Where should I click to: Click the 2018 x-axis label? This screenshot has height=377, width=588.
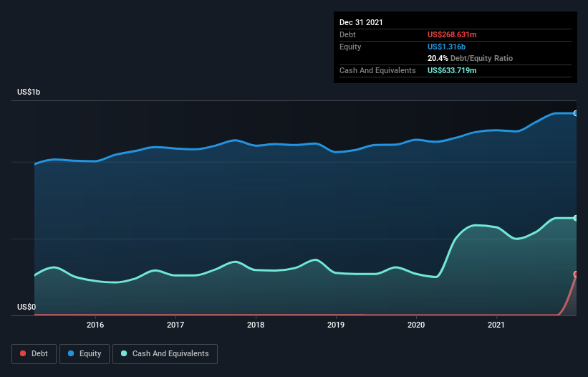[256, 325]
